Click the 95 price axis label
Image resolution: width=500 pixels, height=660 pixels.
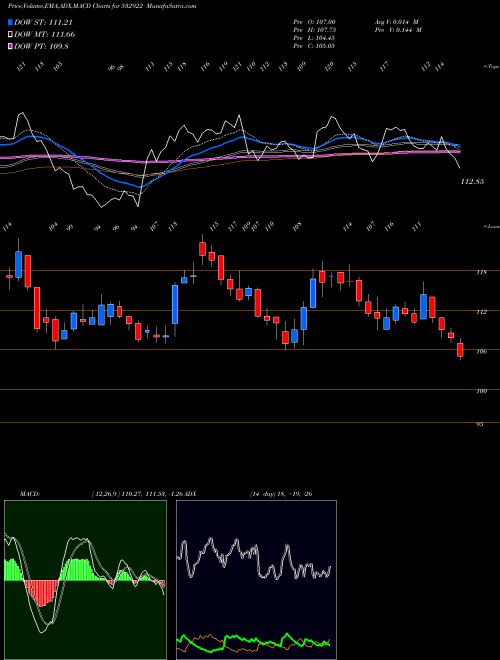coord(479,425)
